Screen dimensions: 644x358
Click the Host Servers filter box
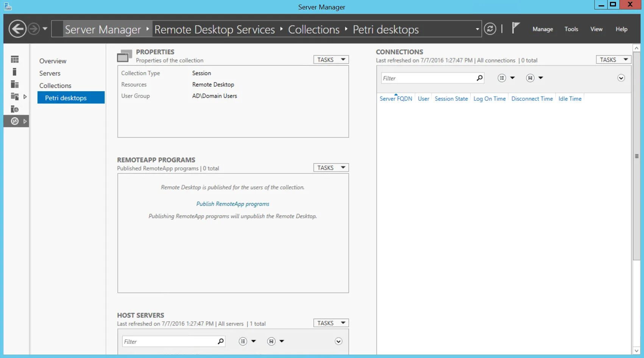click(169, 341)
